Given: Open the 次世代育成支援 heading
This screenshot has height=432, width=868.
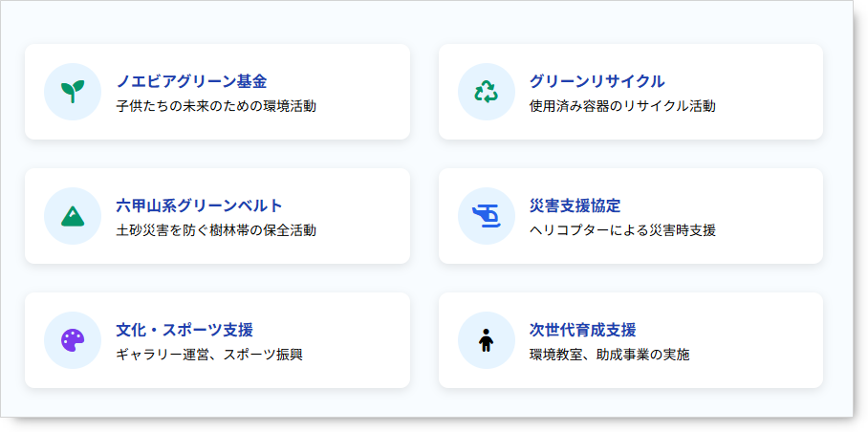Looking at the screenshot, I should tap(583, 330).
